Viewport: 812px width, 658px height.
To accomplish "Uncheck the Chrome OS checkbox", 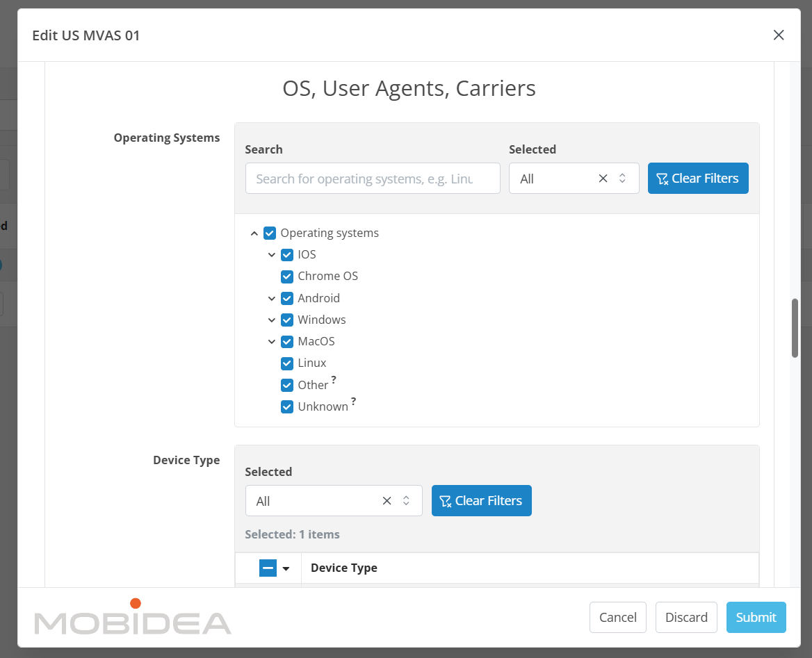I will coord(287,277).
